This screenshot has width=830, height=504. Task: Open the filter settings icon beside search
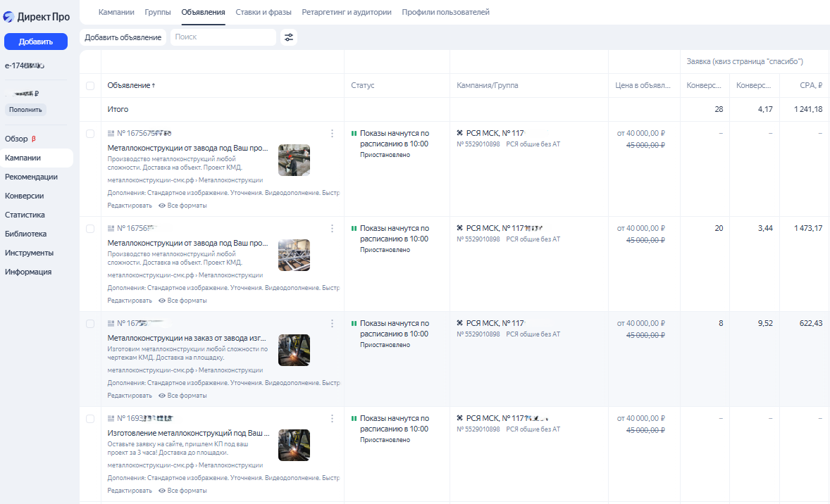(288, 37)
